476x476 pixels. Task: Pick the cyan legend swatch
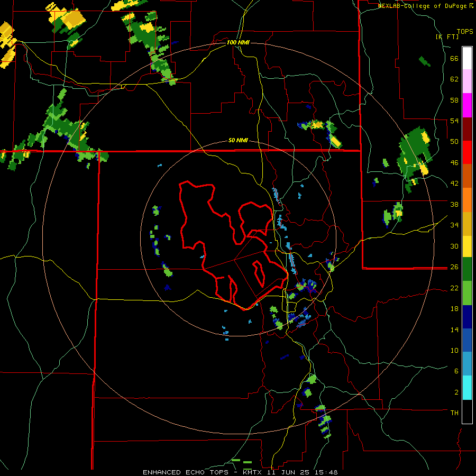pyautogui.click(x=467, y=388)
